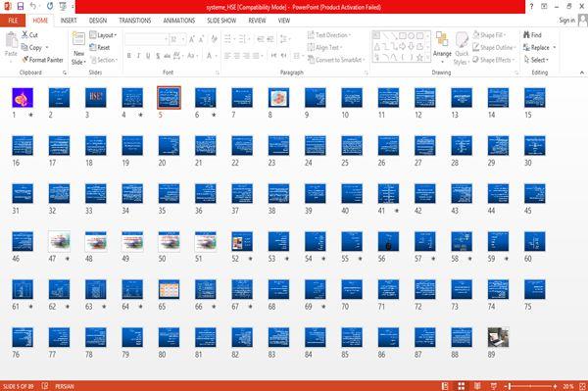The height and width of the screenshot is (391, 588).
Task: Open ribbon display options icon
Action: coord(544,7)
